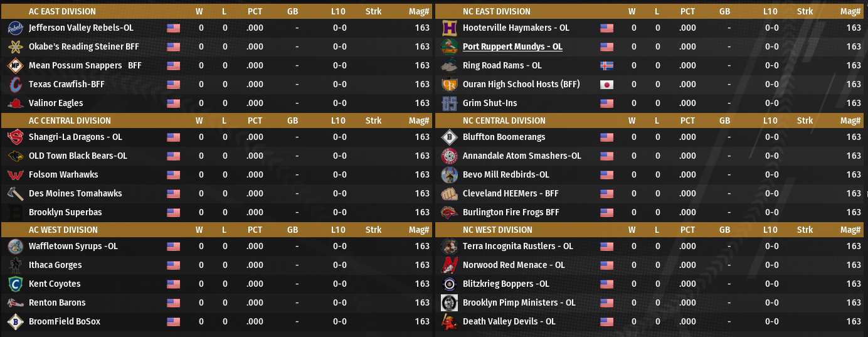Click the Hooterville Haymakers logo icon
Viewport: 868px width, 337px height.
[x=449, y=28]
